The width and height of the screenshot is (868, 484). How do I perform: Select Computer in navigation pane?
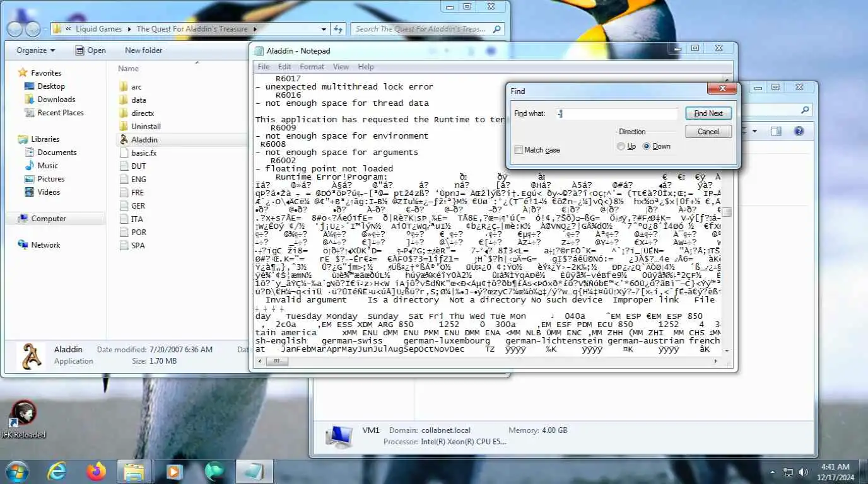tap(48, 219)
